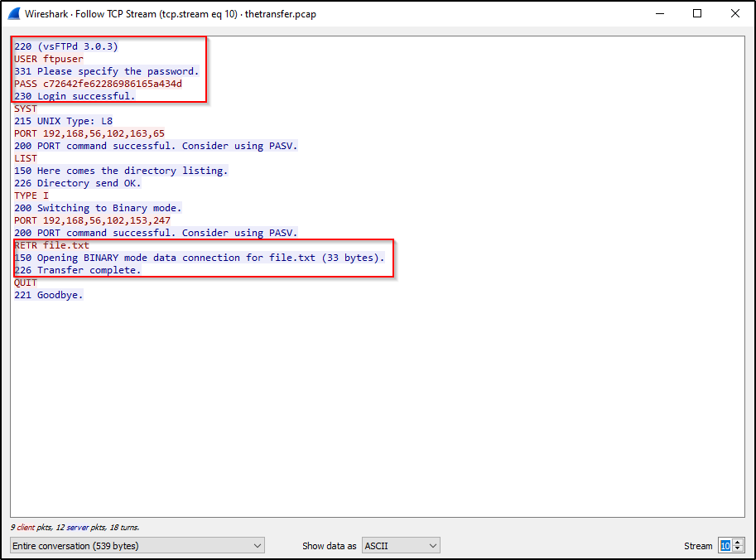
Task: Increment the Stream number with up arrow
Action: pos(739,543)
